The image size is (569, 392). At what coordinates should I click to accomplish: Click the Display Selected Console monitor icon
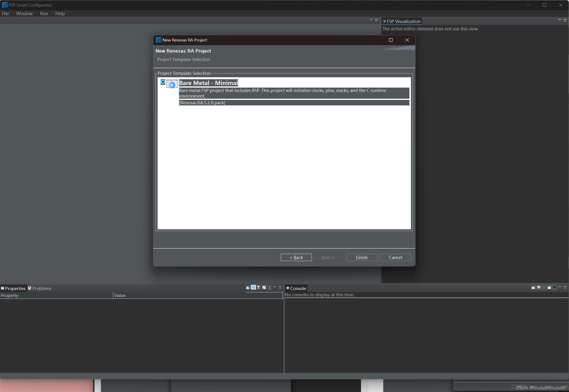pos(539,287)
